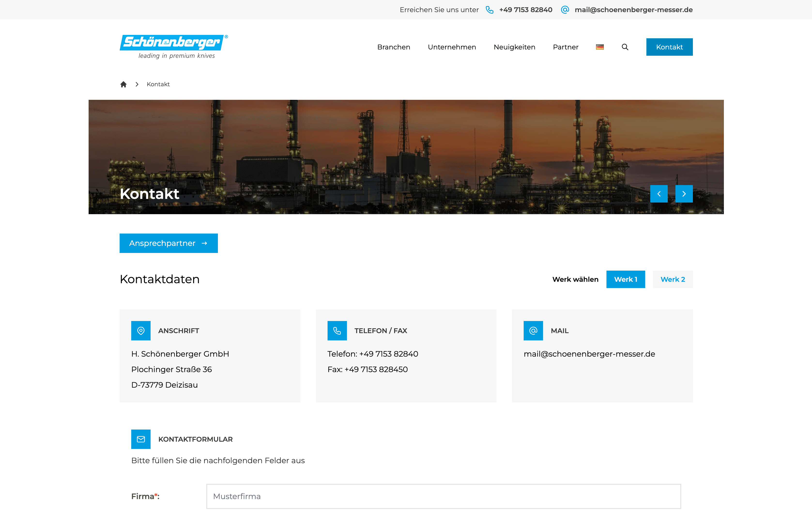Click the D-73779 Deizisau text
This screenshot has height=517, width=812.
click(x=164, y=385)
